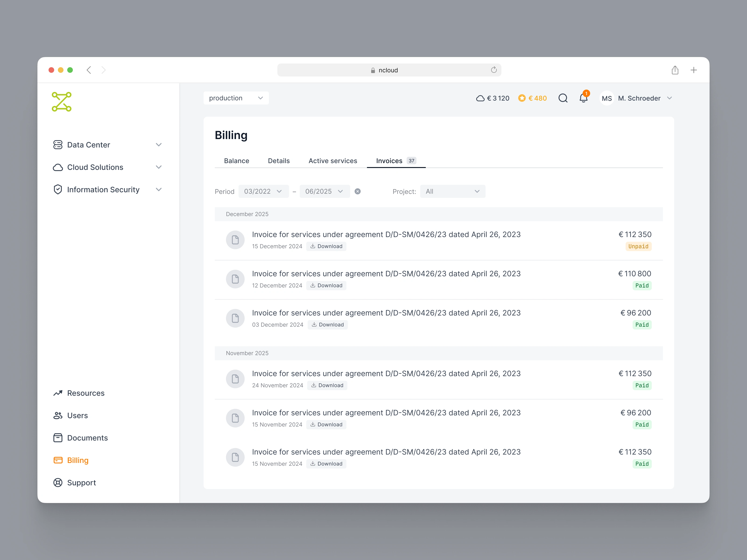Open a new browser tab with the plus icon
This screenshot has height=560, width=747.
(x=694, y=70)
